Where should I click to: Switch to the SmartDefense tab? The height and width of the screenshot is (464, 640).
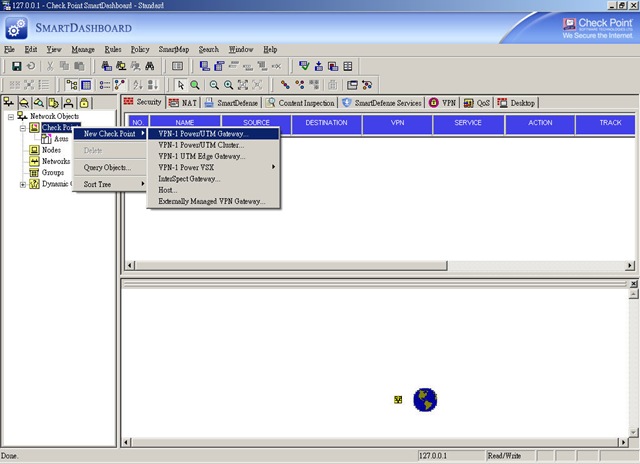(x=231, y=103)
